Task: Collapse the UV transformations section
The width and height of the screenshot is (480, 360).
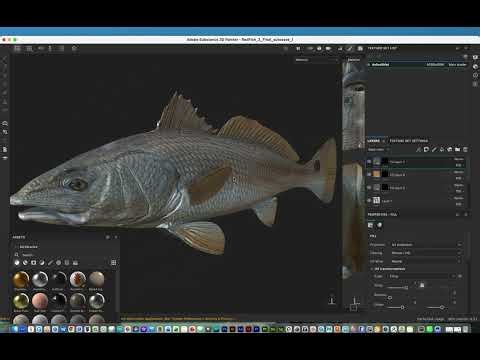Action: [372, 269]
